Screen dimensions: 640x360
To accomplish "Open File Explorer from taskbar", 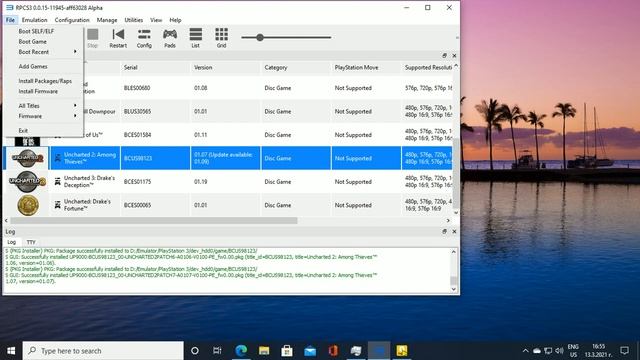I will pos(264,351).
